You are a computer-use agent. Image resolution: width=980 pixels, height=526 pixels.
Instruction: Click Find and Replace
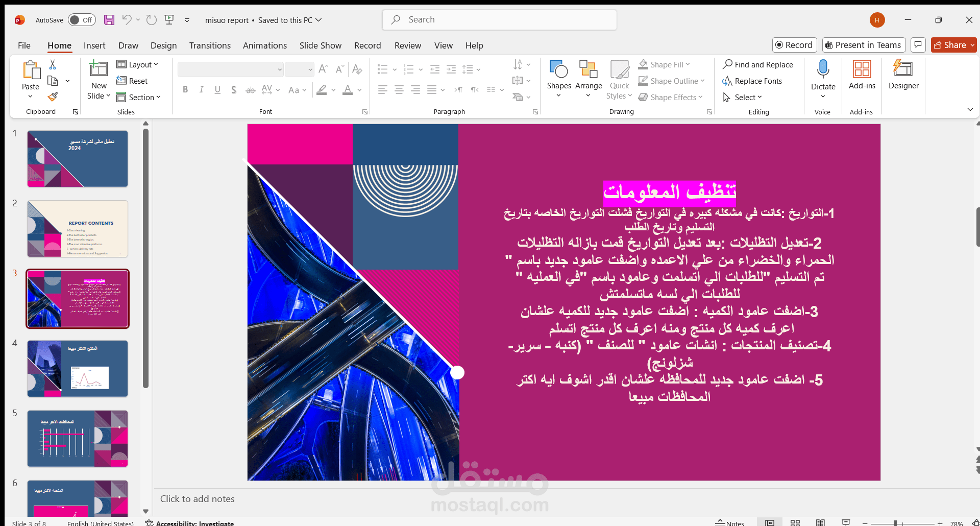(758, 64)
